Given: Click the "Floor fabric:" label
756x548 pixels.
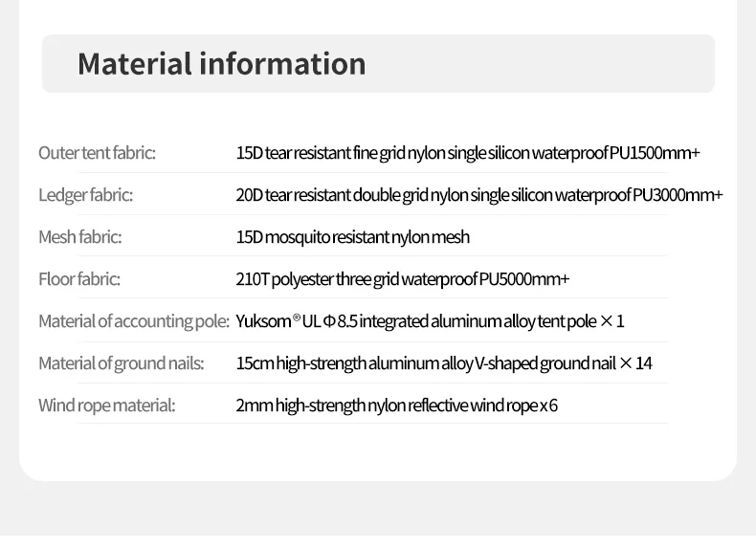Looking at the screenshot, I should [78, 279].
